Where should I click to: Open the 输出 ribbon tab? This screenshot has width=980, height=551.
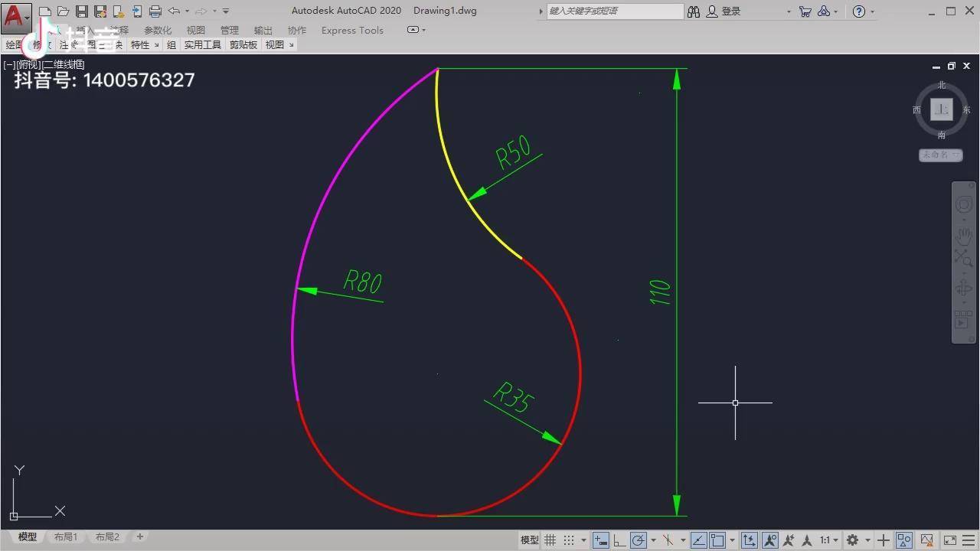coord(263,31)
